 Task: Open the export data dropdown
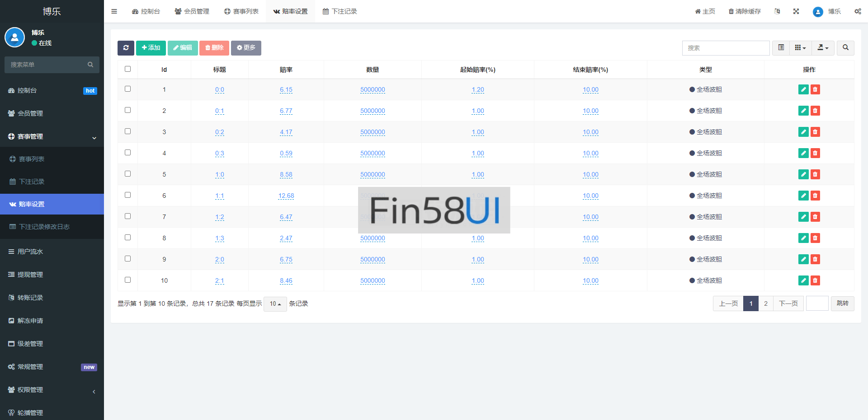(823, 48)
